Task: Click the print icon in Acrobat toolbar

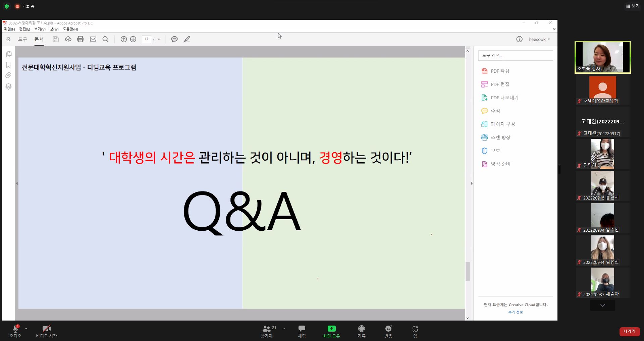Action: (80, 39)
